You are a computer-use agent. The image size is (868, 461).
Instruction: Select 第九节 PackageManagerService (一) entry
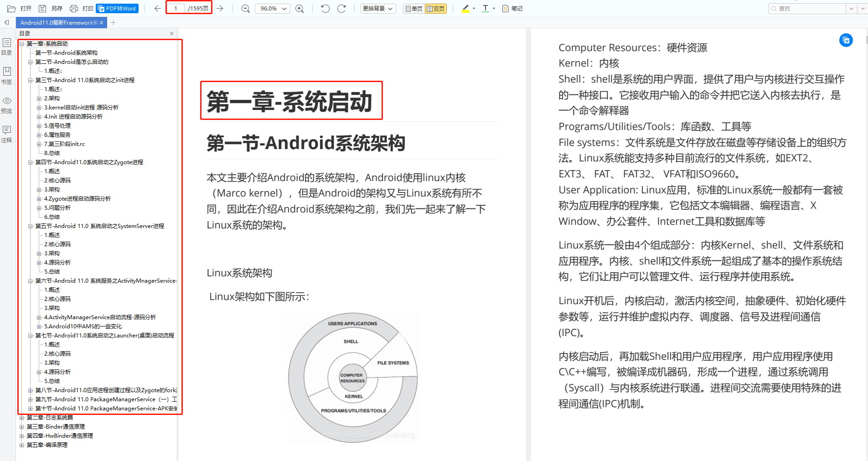106,399
